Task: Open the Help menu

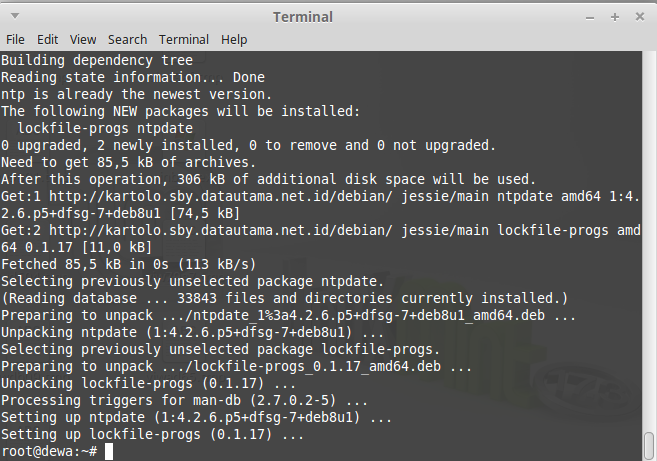Action: click(x=234, y=40)
